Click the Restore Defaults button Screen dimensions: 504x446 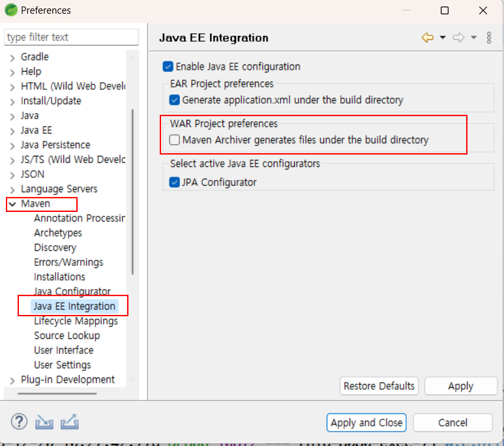click(x=379, y=386)
